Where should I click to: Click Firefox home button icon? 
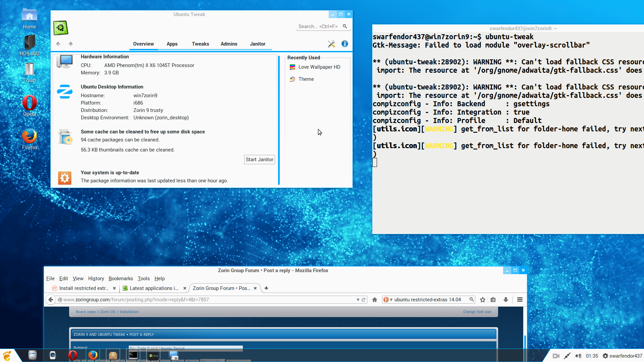[x=375, y=300]
